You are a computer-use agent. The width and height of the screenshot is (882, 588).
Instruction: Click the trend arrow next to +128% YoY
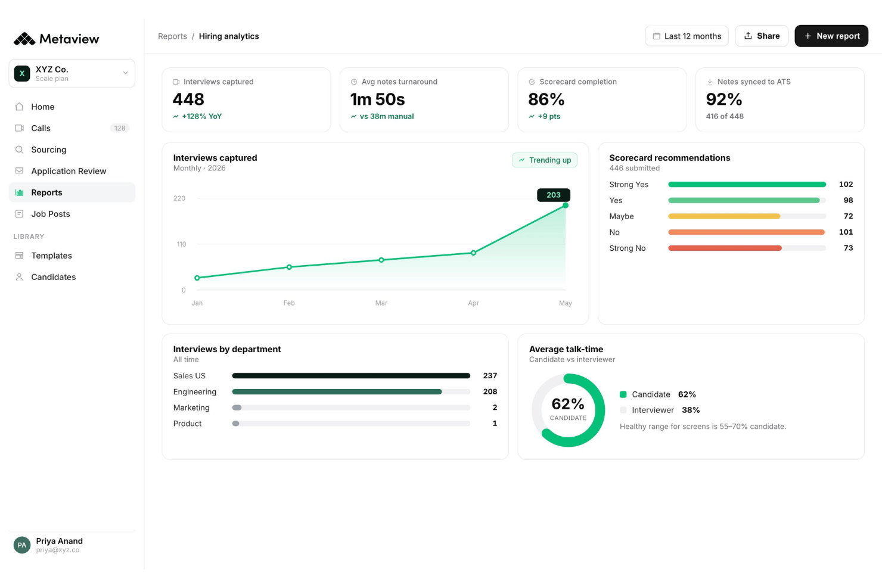(176, 117)
